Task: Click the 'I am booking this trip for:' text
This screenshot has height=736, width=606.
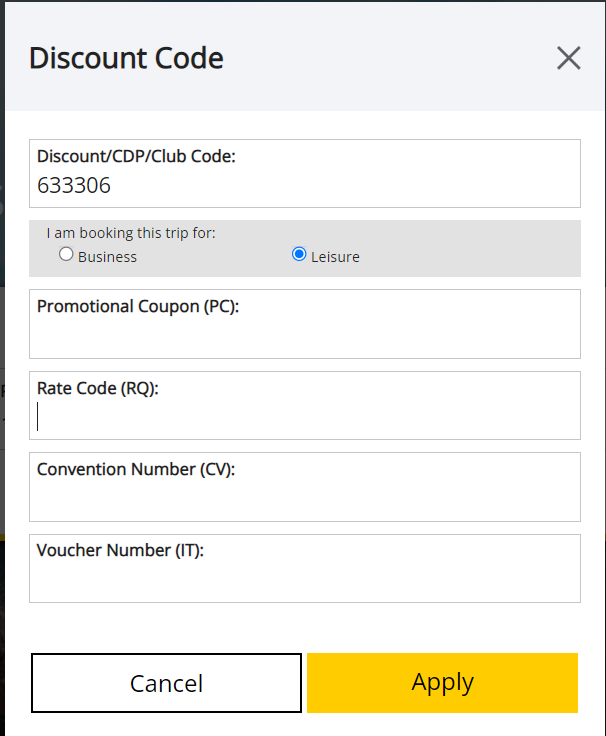Action: pos(131,233)
